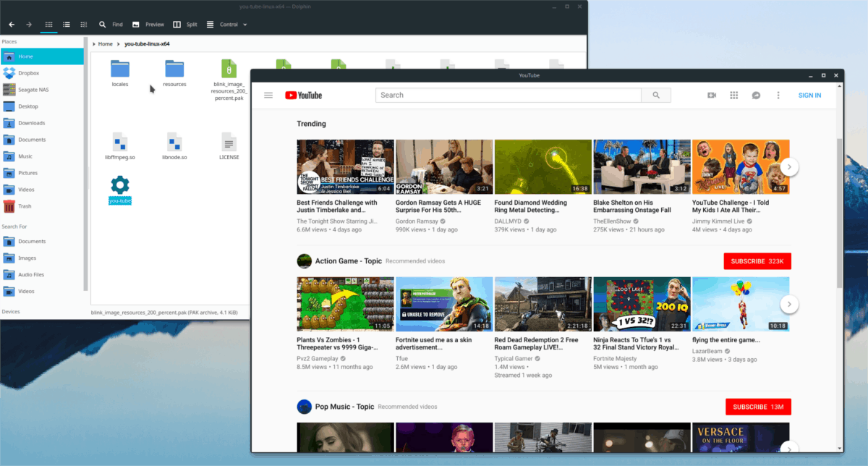Toggle Dolphin Split view

tap(185, 25)
